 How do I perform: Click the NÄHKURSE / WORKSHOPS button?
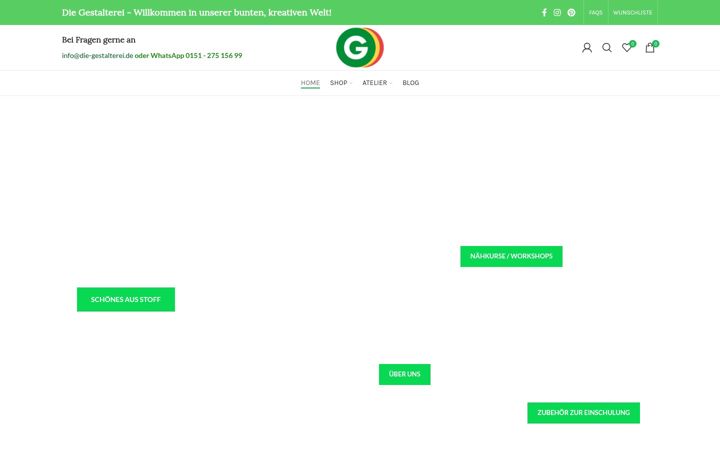click(x=511, y=256)
